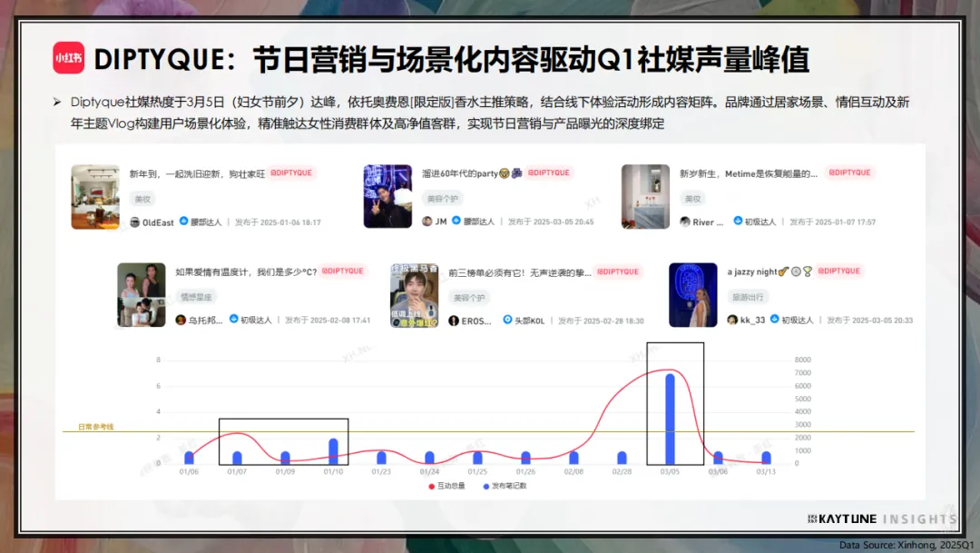Screen dimensions: 980x553
Task: Click @DIPTYQUE tag on 前三榜单 post
Action: point(618,272)
